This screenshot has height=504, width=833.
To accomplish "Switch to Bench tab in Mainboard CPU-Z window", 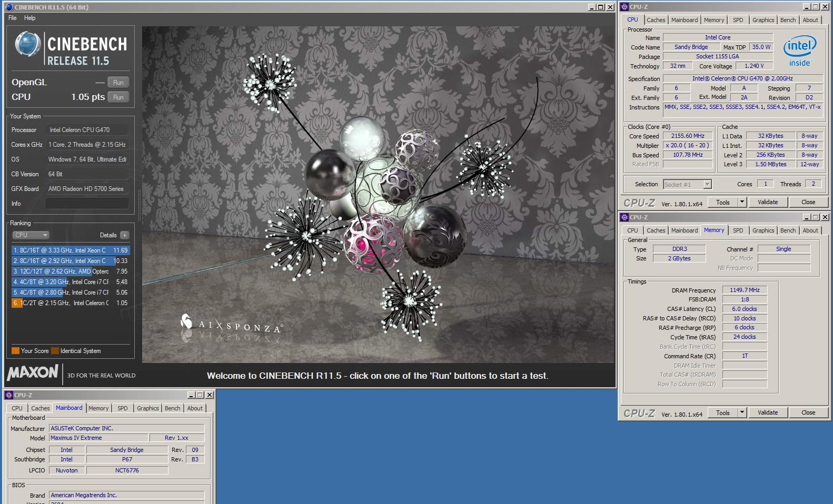I will click(173, 408).
